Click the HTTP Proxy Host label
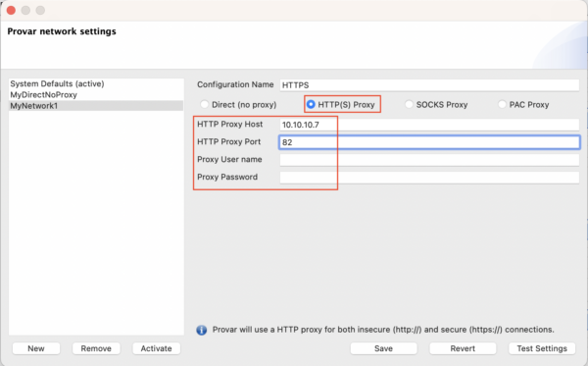 coord(230,125)
